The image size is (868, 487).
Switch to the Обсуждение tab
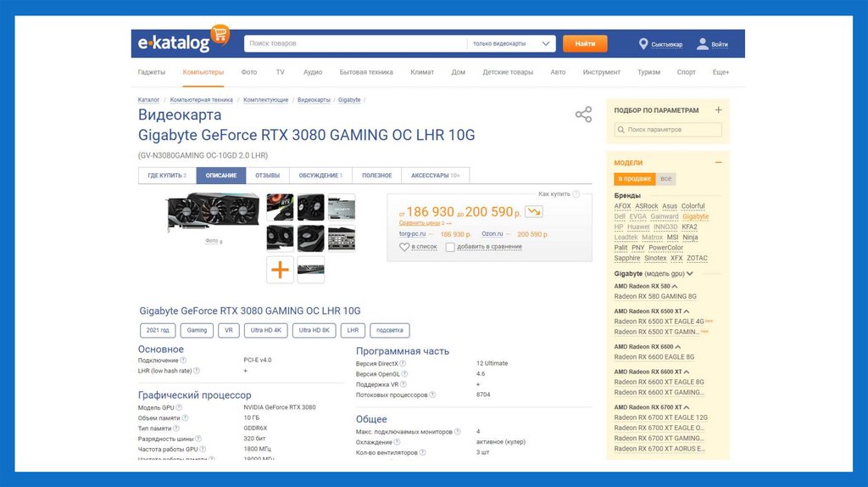(x=320, y=176)
